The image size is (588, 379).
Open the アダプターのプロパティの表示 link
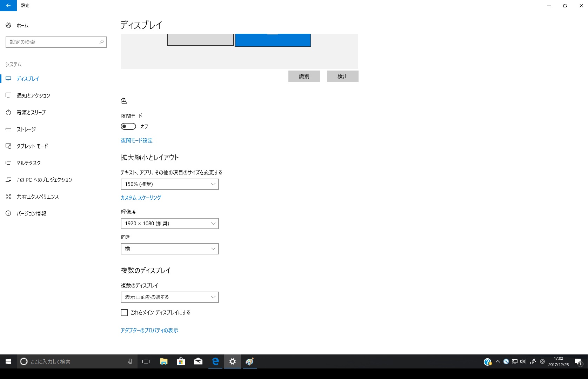[x=149, y=331]
